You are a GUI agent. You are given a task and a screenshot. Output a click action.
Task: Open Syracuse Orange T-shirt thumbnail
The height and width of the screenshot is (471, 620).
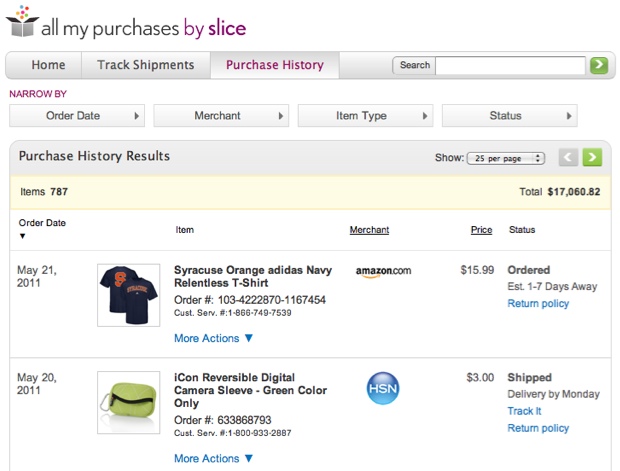[128, 295]
